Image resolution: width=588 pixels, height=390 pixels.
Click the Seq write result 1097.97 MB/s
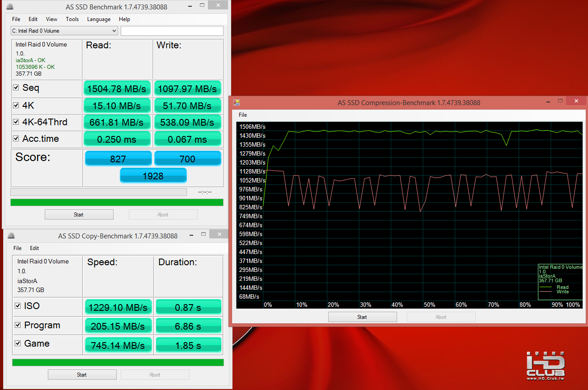click(x=187, y=89)
